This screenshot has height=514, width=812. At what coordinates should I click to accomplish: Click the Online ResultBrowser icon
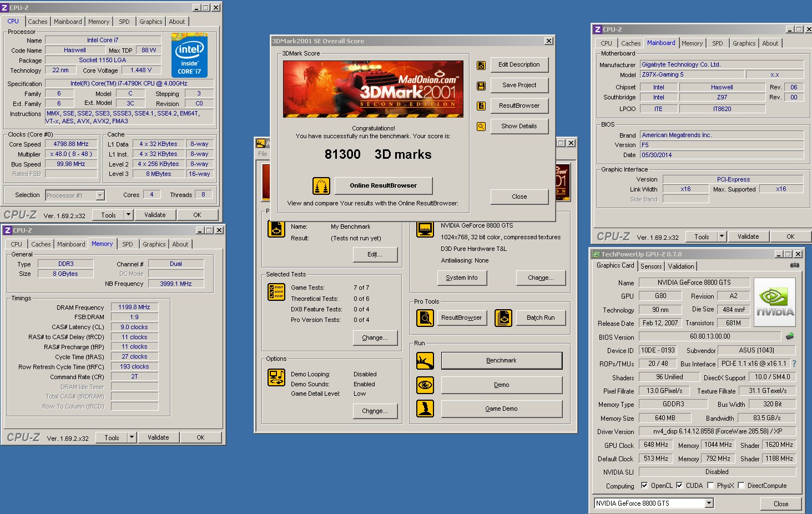pyautogui.click(x=321, y=186)
